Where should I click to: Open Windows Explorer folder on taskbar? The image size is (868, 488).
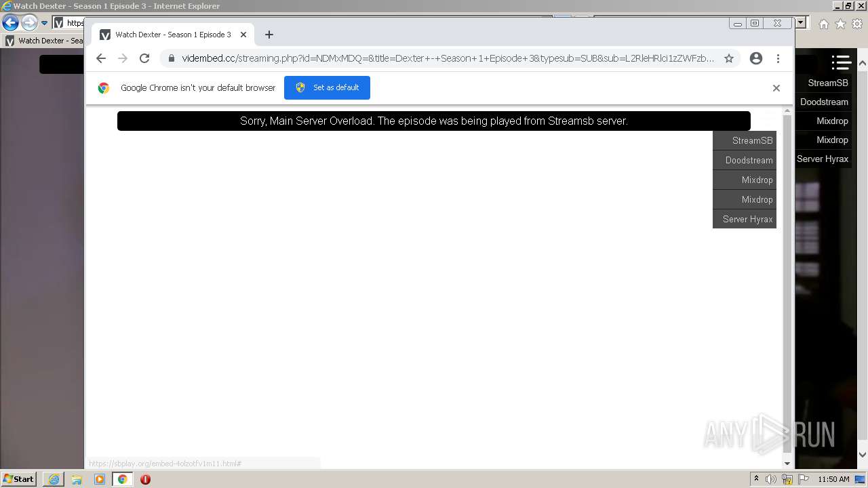[x=77, y=479]
